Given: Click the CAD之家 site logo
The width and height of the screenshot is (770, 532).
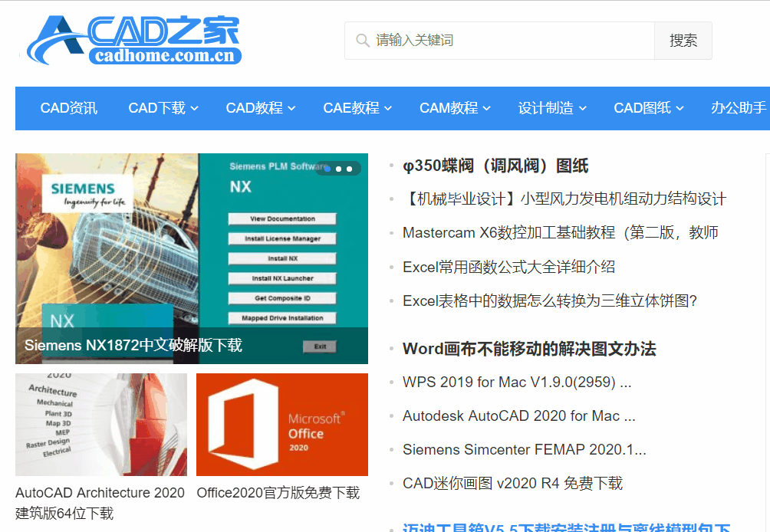Looking at the screenshot, I should pyautogui.click(x=130, y=37).
